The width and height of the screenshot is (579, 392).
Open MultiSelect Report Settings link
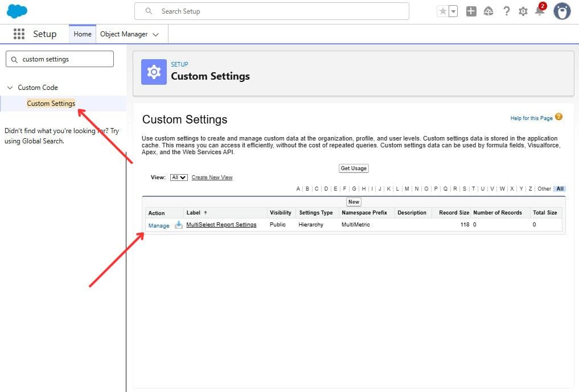tap(221, 224)
